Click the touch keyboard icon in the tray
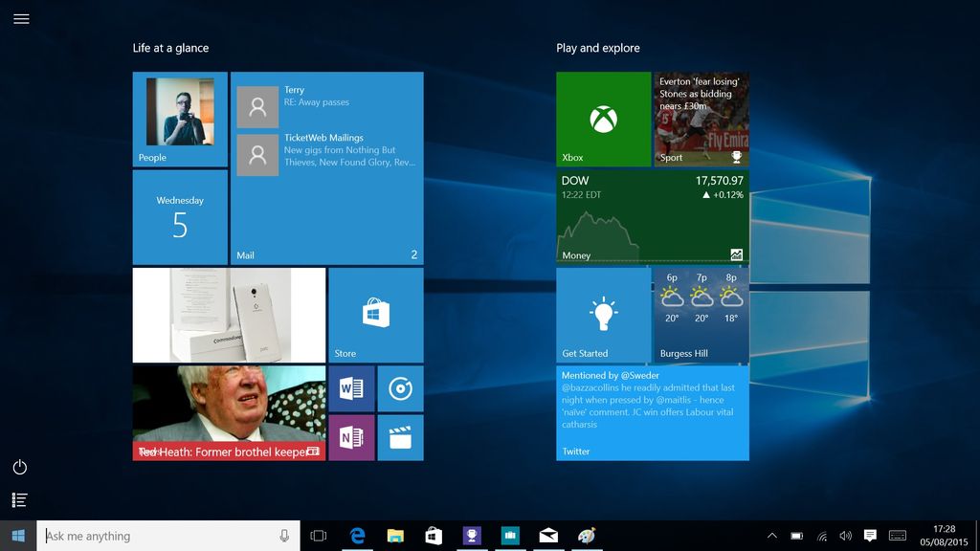The image size is (980, 551). (895, 536)
